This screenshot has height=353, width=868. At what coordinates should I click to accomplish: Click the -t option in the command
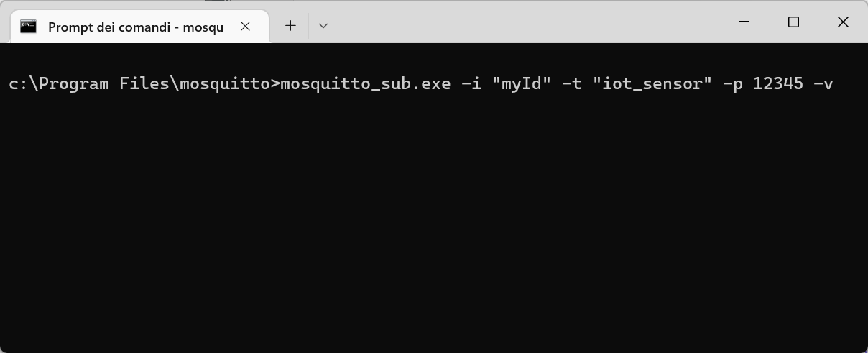(571, 84)
